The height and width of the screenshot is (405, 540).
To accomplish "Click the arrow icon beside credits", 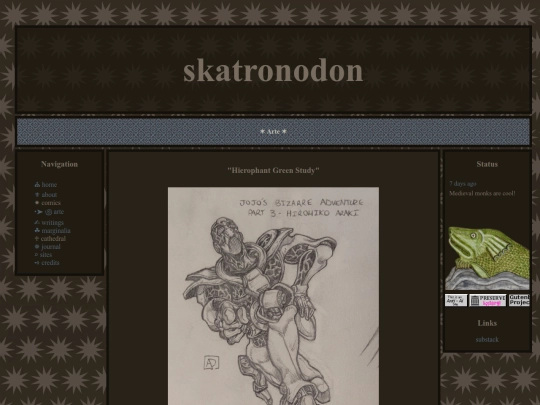I will [37, 263].
